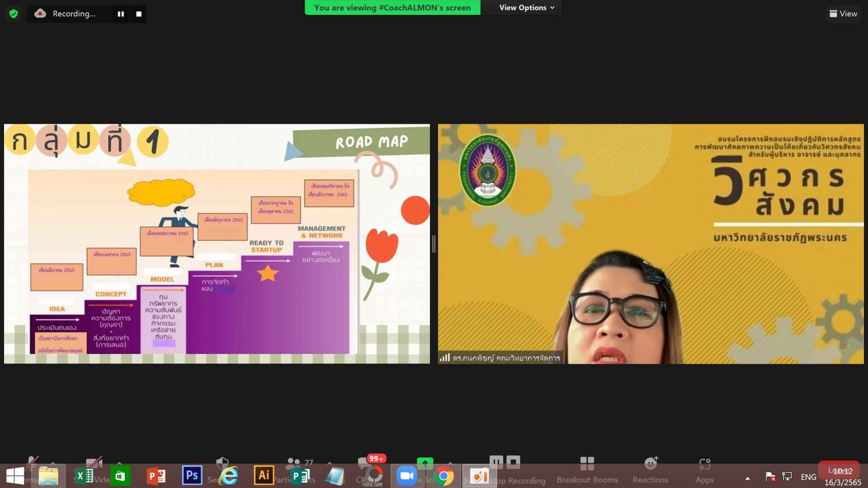Expand the audio options chevron next to microphone
Image resolution: width=868 pixels, height=488 pixels.
(53, 463)
